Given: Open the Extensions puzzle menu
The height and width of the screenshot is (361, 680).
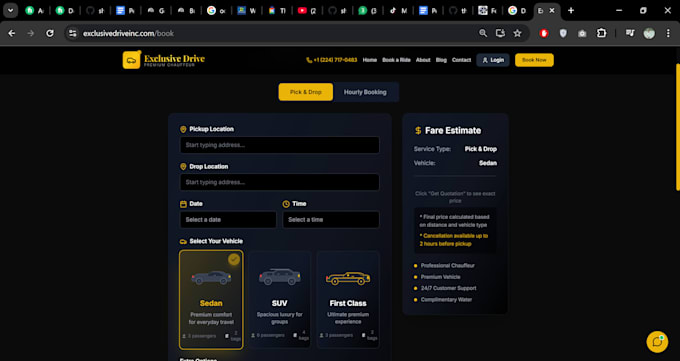Looking at the screenshot, I should 601,33.
